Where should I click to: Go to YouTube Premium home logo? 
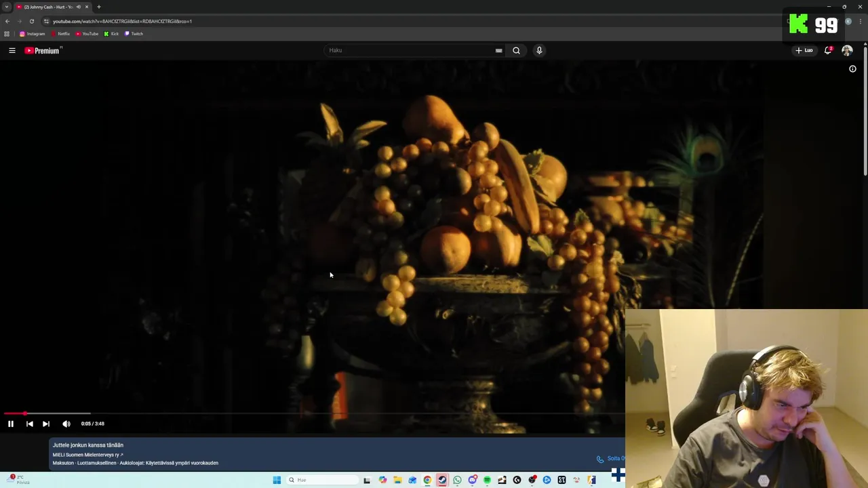[43, 50]
